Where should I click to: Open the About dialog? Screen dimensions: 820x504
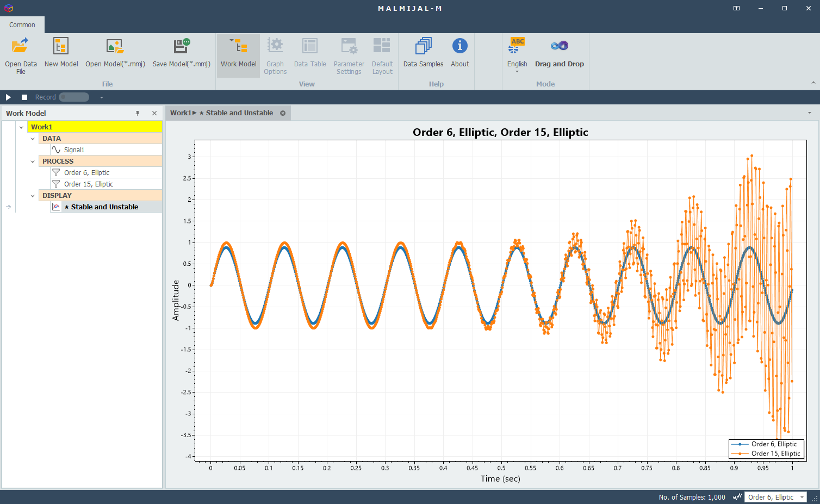(460, 53)
